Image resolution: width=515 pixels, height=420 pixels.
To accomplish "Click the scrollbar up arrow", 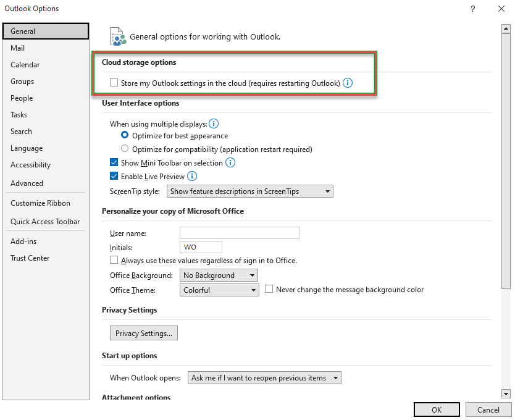I will 506,29.
